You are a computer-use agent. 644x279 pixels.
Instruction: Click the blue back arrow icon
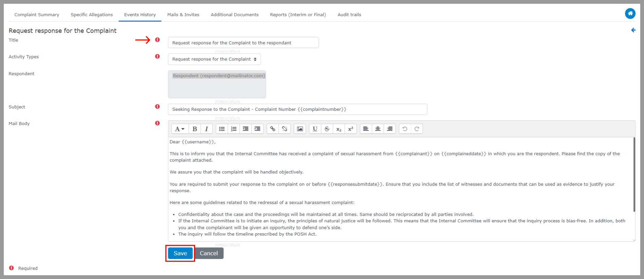(x=633, y=30)
